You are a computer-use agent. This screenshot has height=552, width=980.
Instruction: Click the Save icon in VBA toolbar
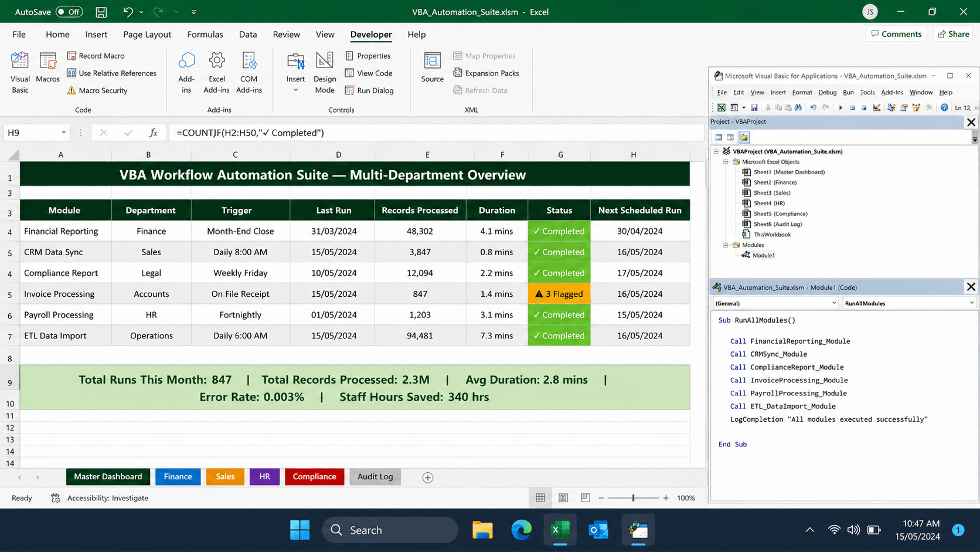pyautogui.click(x=754, y=107)
